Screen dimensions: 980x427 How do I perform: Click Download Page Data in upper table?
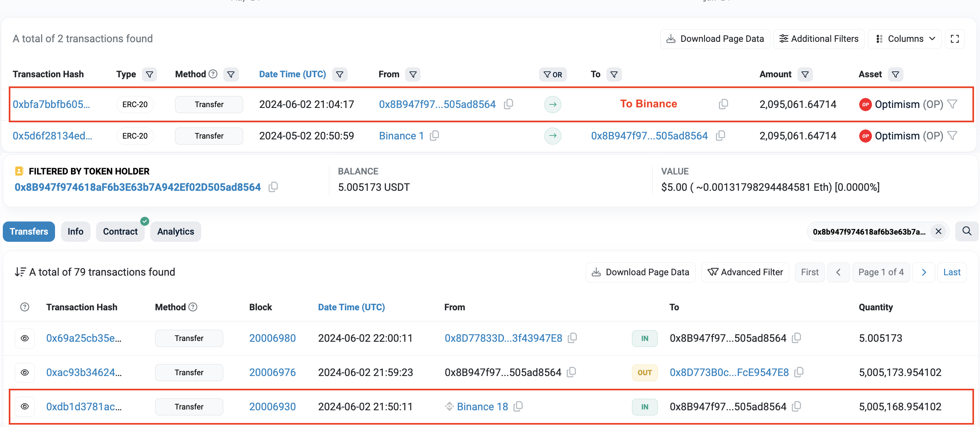(x=715, y=39)
